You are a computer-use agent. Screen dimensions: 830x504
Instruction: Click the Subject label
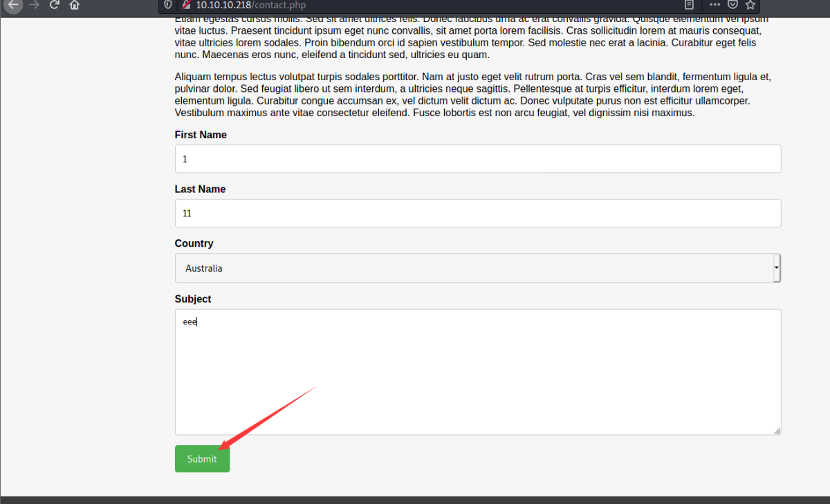[193, 299]
